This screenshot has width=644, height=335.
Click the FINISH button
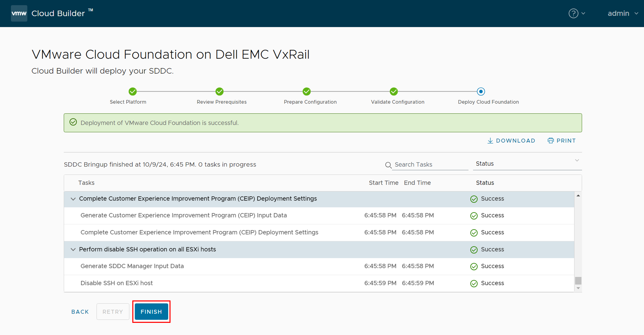(151, 311)
